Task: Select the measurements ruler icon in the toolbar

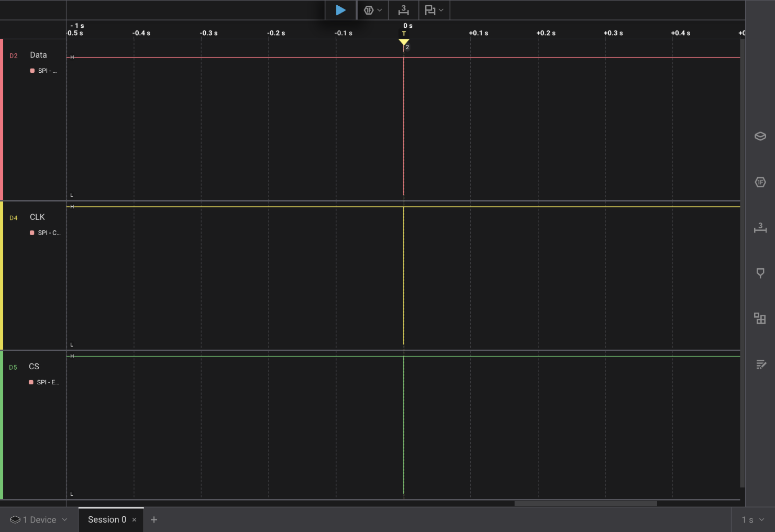Action: [403, 10]
